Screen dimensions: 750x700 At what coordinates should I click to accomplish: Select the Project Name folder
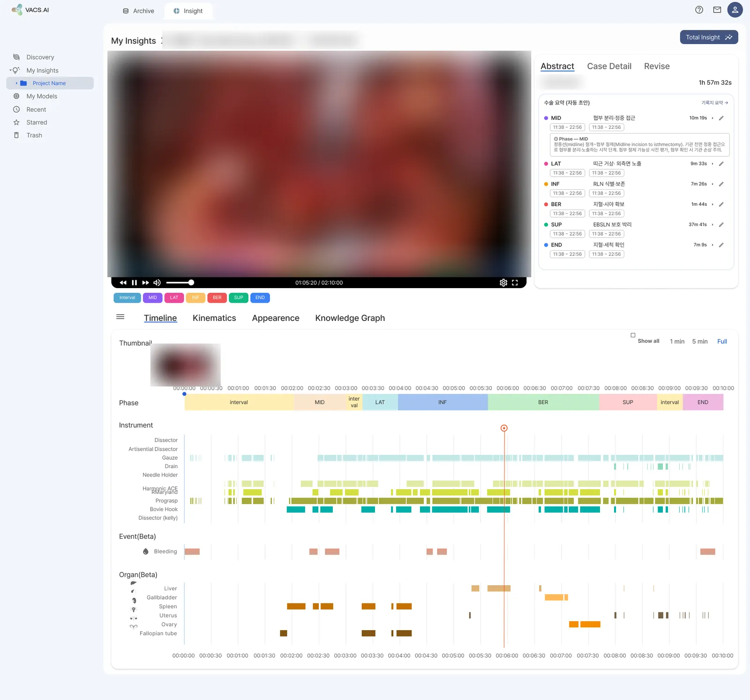pos(50,83)
